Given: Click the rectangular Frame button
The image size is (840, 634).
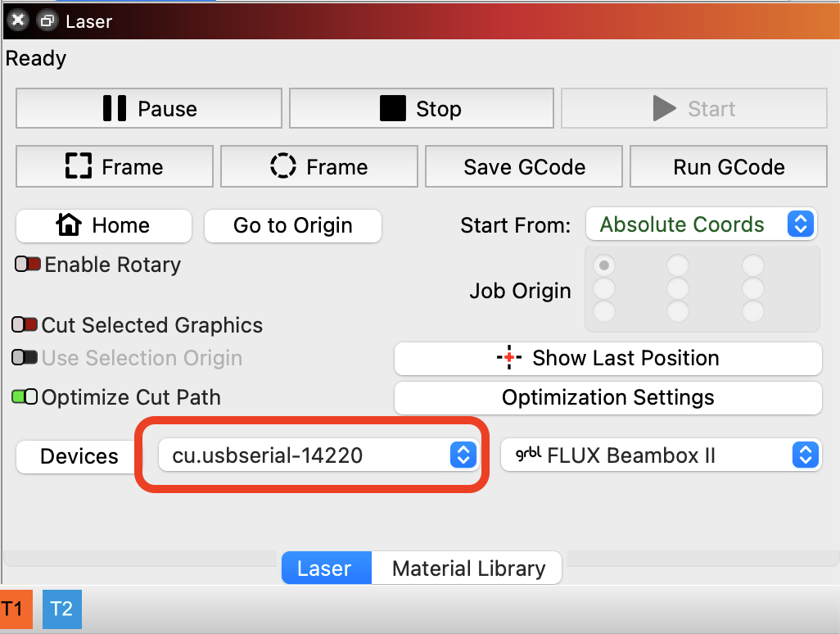Looking at the screenshot, I should [115, 166].
